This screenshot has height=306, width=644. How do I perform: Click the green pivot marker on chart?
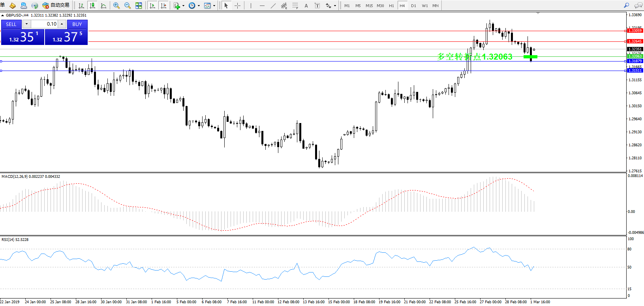click(530, 57)
